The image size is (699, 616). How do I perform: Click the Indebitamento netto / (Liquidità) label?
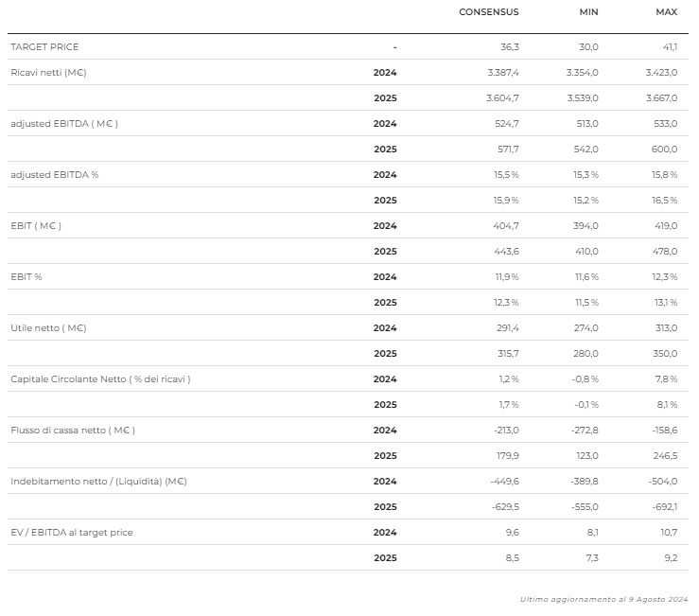tap(98, 481)
